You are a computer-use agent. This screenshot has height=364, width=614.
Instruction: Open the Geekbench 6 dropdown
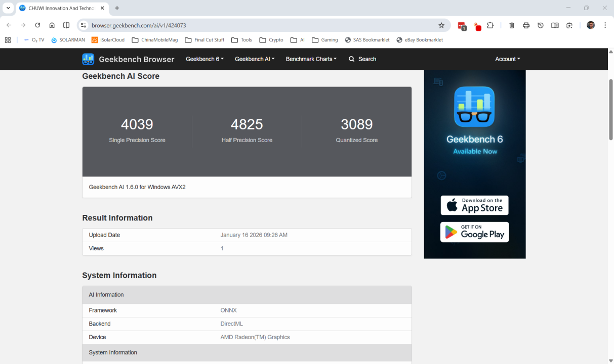click(204, 59)
